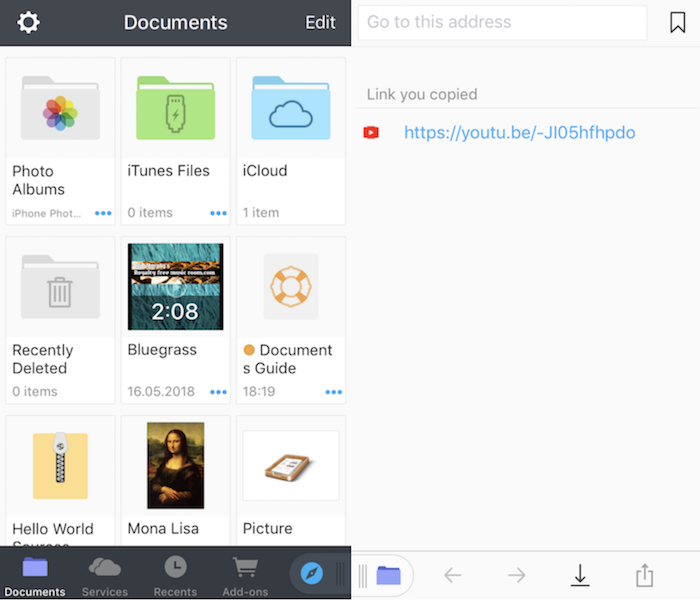Image resolution: width=700 pixels, height=600 pixels.
Task: Expand options dots for iTunes Files
Action: pos(218,213)
